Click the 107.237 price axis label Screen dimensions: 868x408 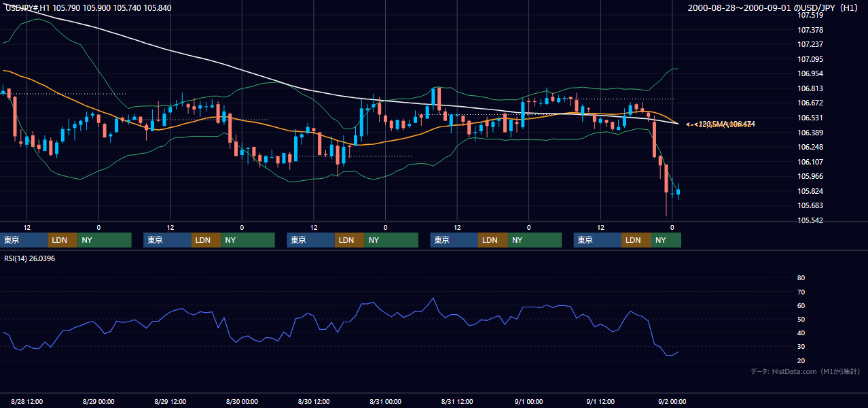(810, 44)
